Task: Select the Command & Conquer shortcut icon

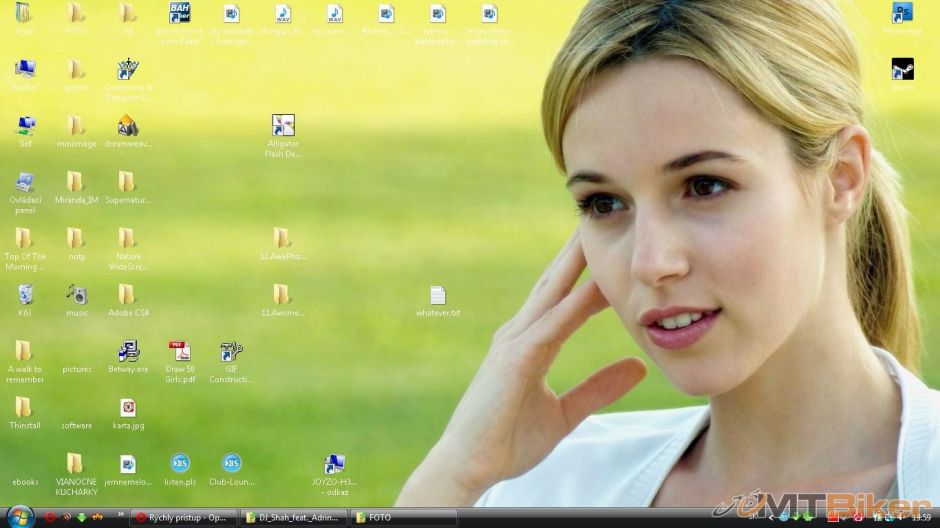Action: 127,70
